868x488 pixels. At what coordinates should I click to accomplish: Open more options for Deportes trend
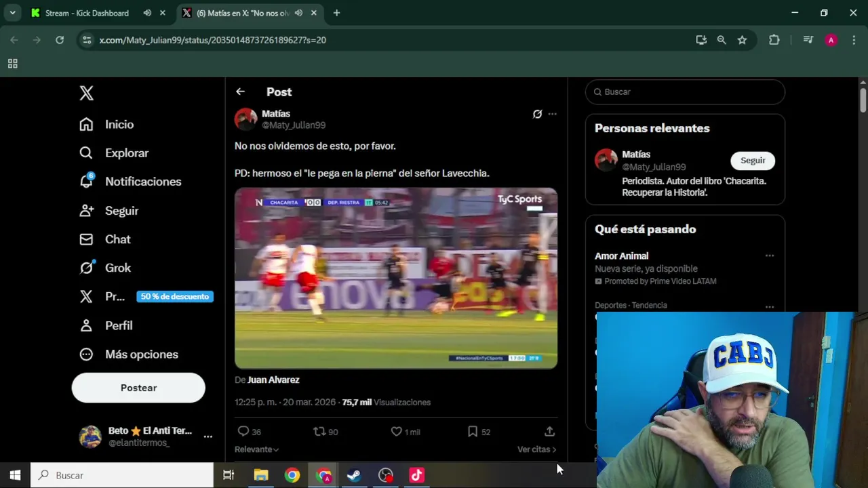coord(770,307)
